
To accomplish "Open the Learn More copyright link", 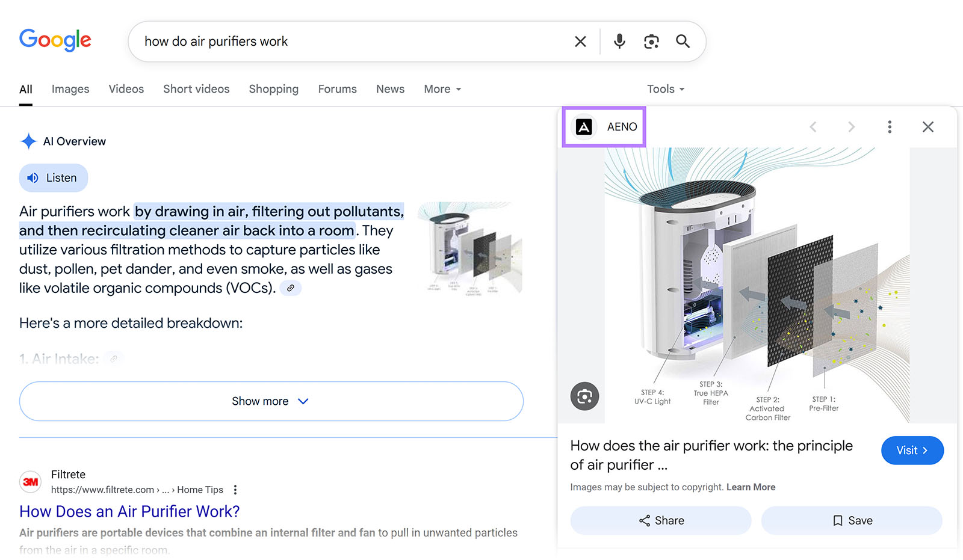I will pos(751,487).
